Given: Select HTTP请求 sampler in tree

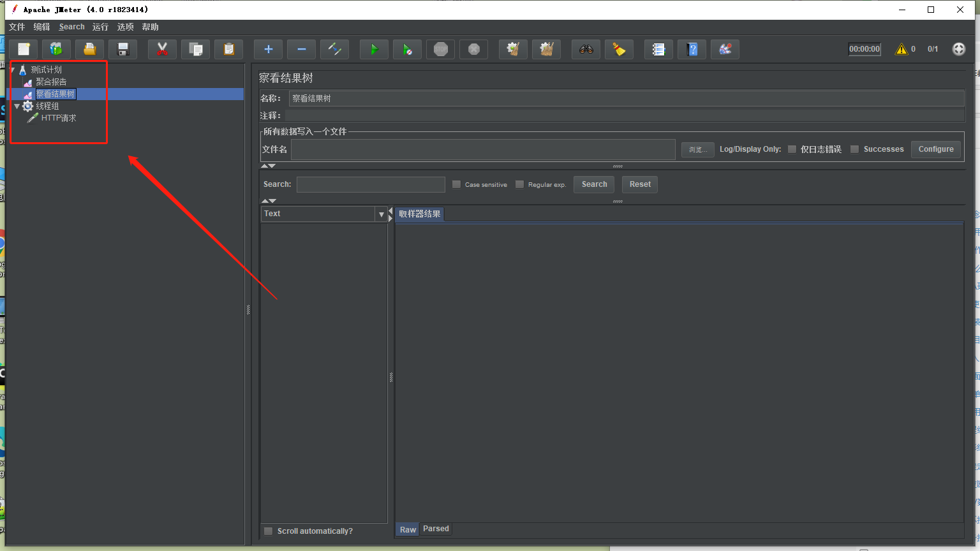Looking at the screenshot, I should [x=59, y=118].
